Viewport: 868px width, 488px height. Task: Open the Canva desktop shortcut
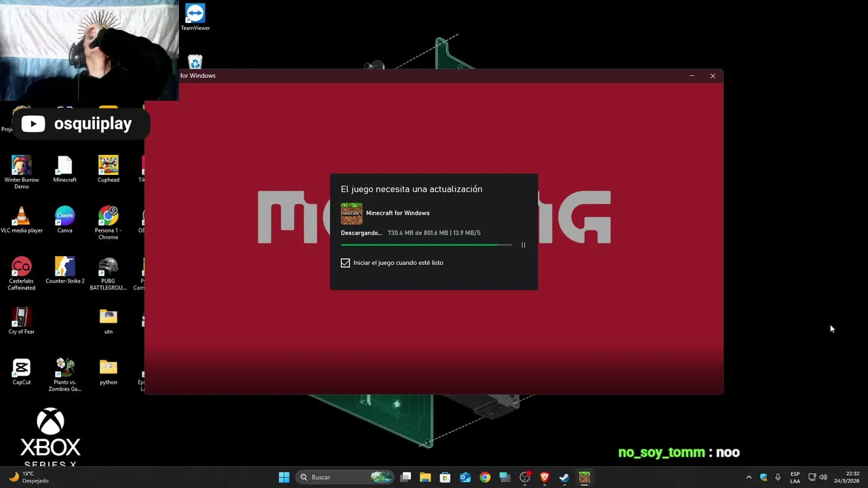64,220
